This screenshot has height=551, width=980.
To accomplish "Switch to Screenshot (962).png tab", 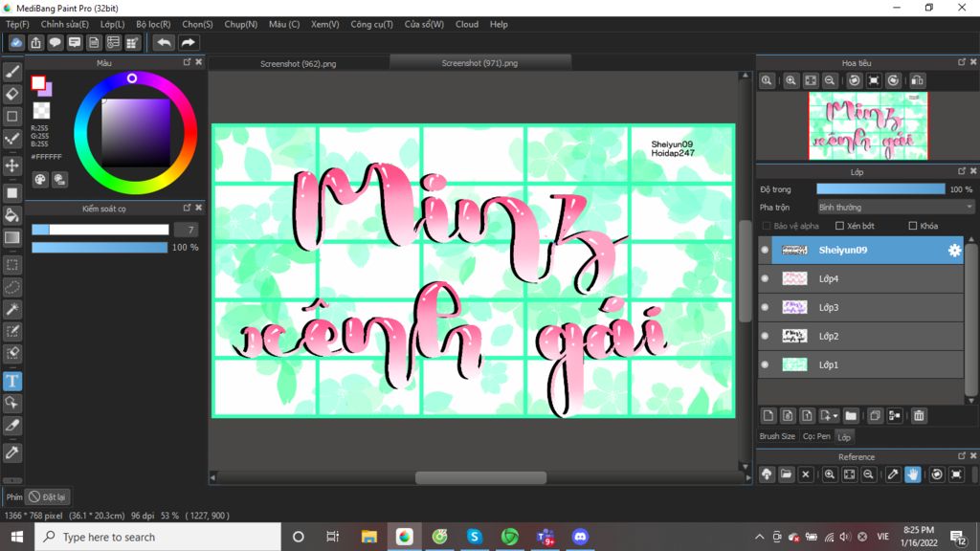I will (299, 64).
